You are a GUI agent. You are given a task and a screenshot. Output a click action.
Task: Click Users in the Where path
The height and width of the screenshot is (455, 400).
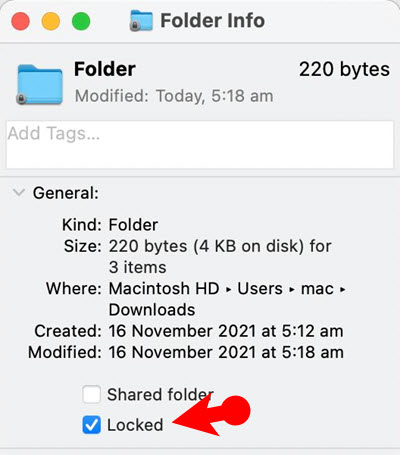tap(260, 288)
